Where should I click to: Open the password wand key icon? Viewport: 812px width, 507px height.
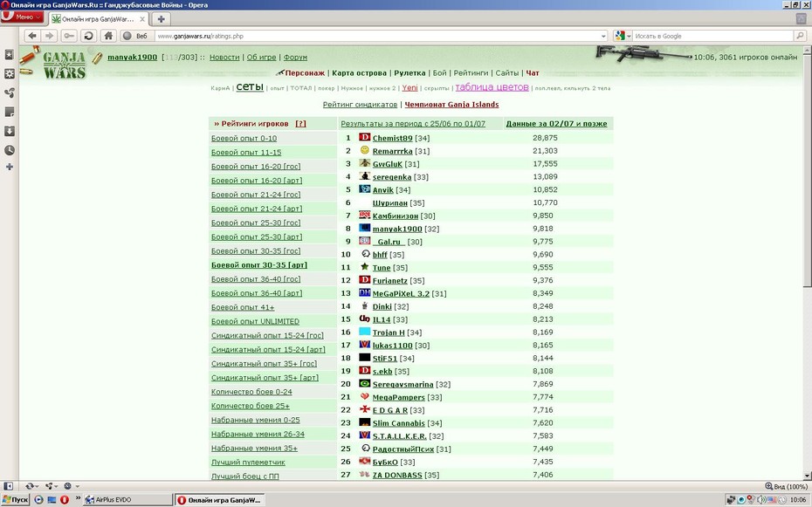69,36
